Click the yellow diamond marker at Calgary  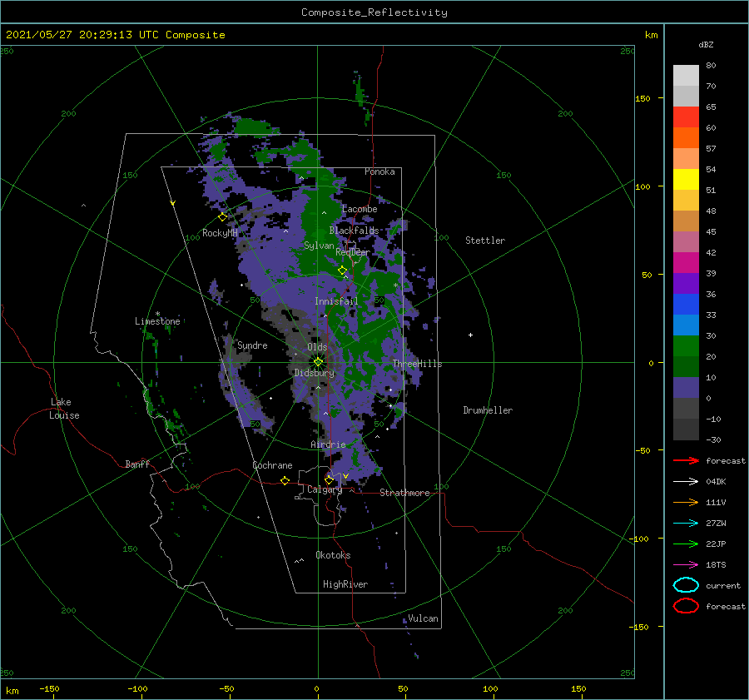329,479
